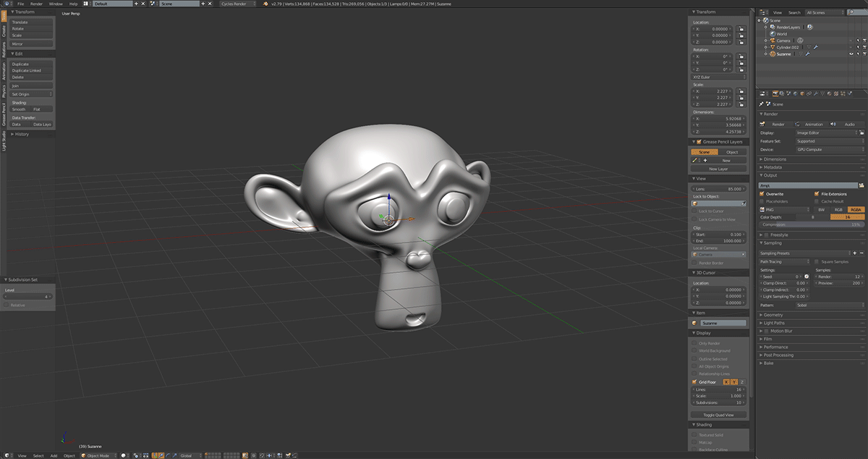
Task: Clear the Local Camera field with X
Action: coord(742,255)
